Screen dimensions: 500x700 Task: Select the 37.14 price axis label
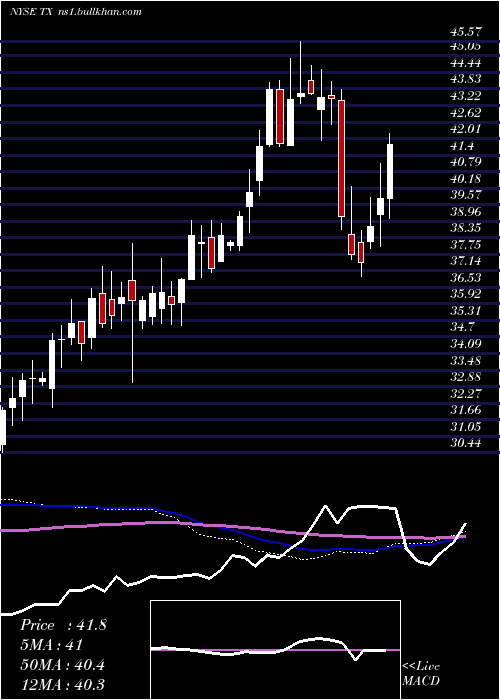coord(465,261)
